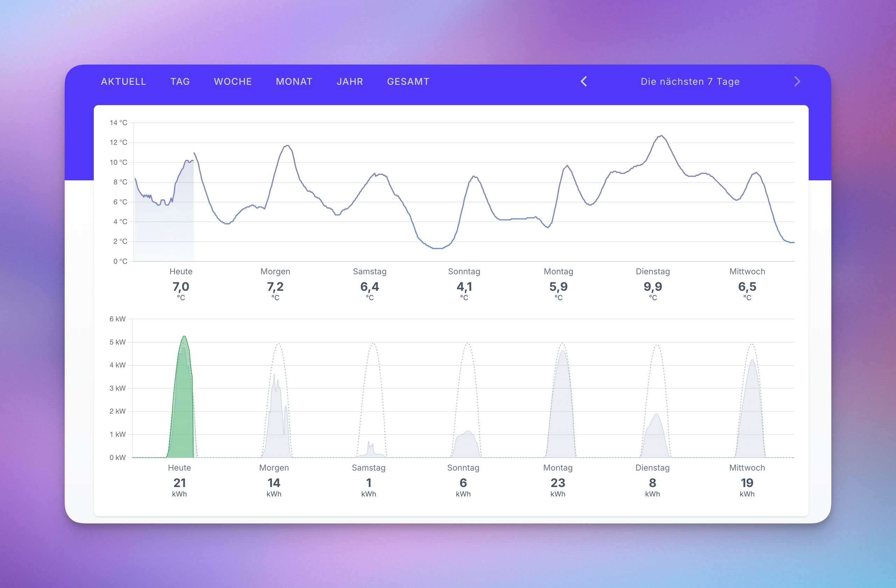The width and height of the screenshot is (896, 588).
Task: Open the JAHR tab
Action: 350,82
